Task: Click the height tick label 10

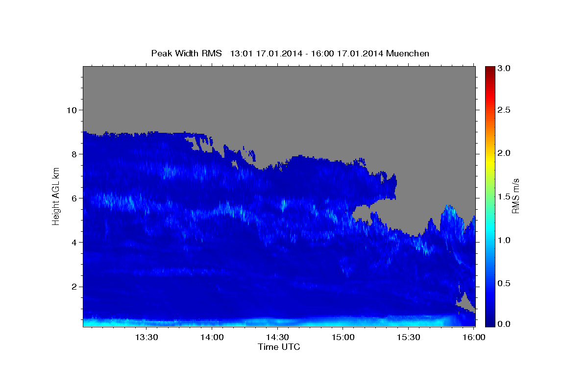Action: [x=72, y=110]
